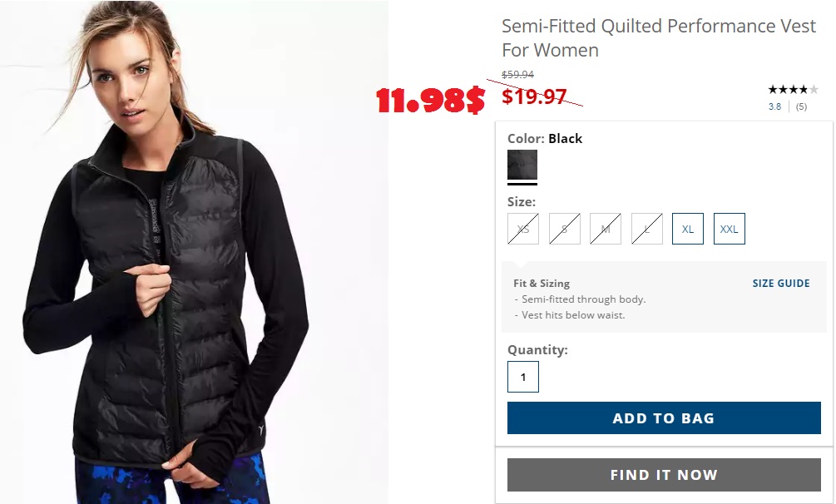Select the crossed-out M size
This screenshot has width=836, height=504.
(606, 229)
